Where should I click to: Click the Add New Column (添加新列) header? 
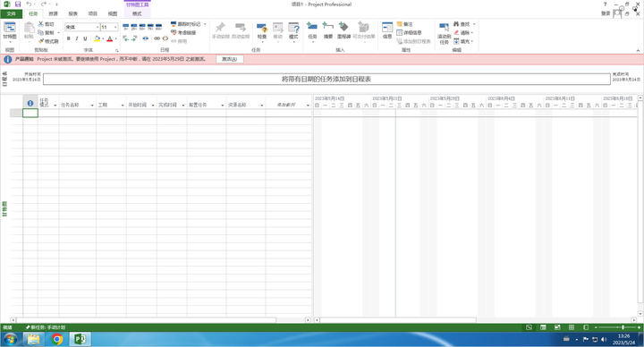click(286, 106)
